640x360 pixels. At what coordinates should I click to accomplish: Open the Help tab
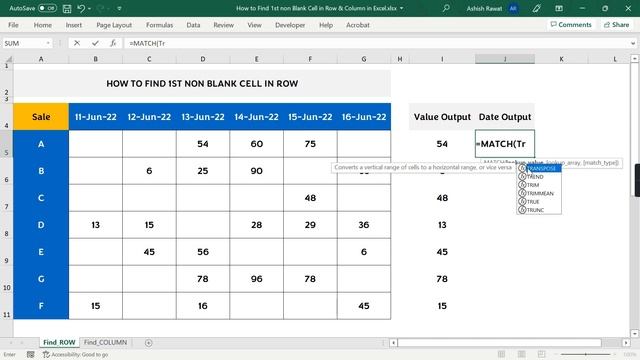tap(326, 25)
